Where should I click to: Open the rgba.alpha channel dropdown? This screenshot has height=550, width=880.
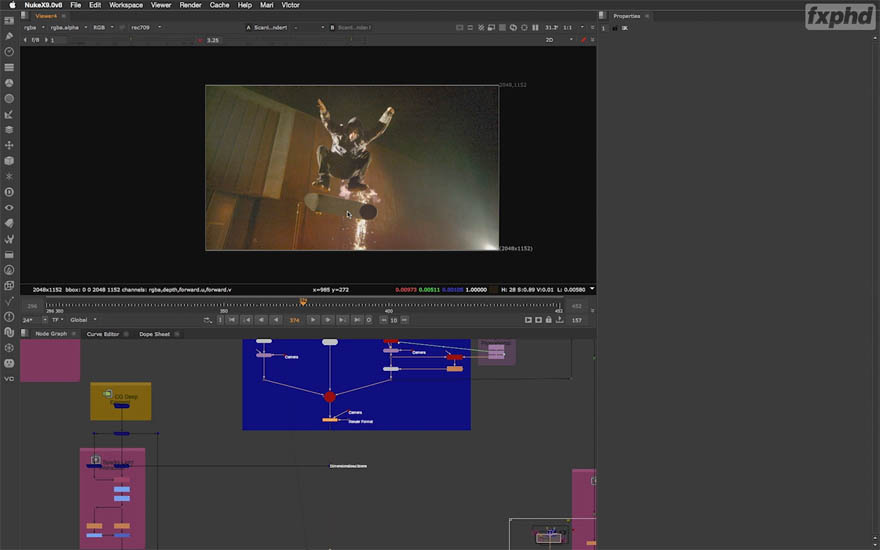click(x=69, y=28)
